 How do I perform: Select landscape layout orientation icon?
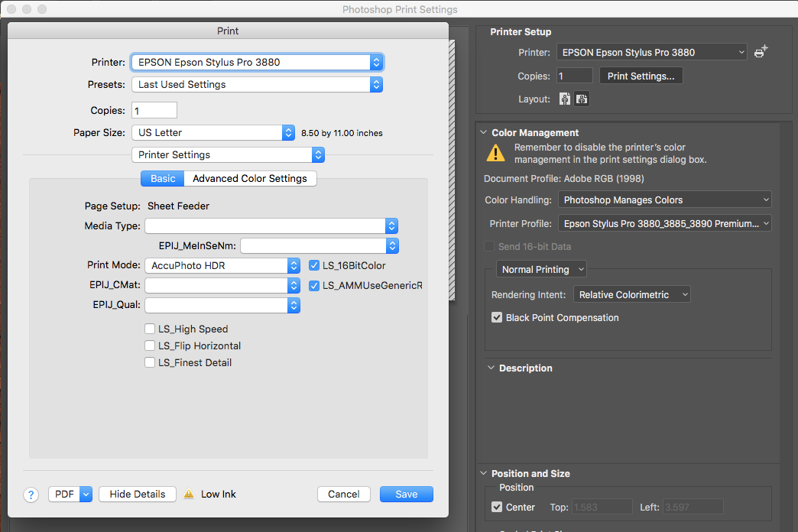click(582, 99)
